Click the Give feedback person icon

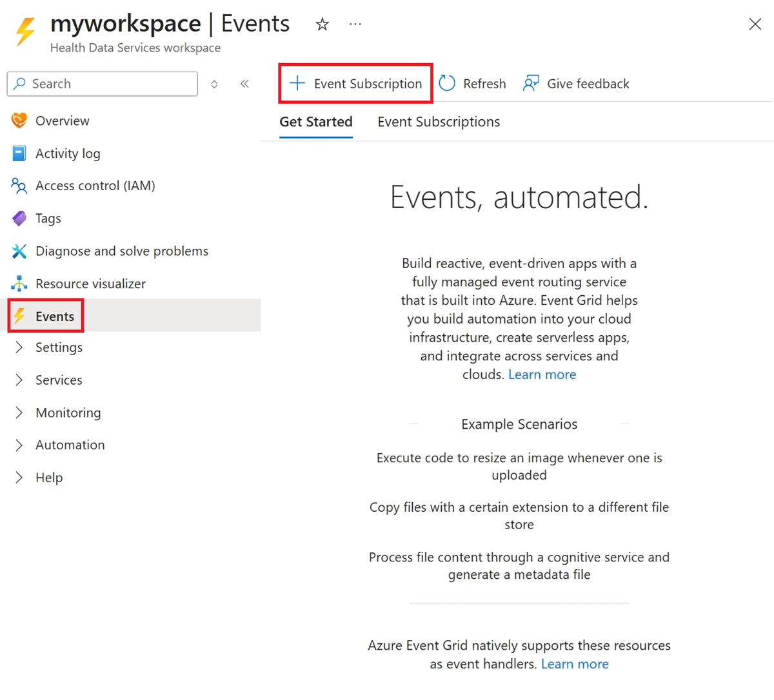tap(531, 83)
